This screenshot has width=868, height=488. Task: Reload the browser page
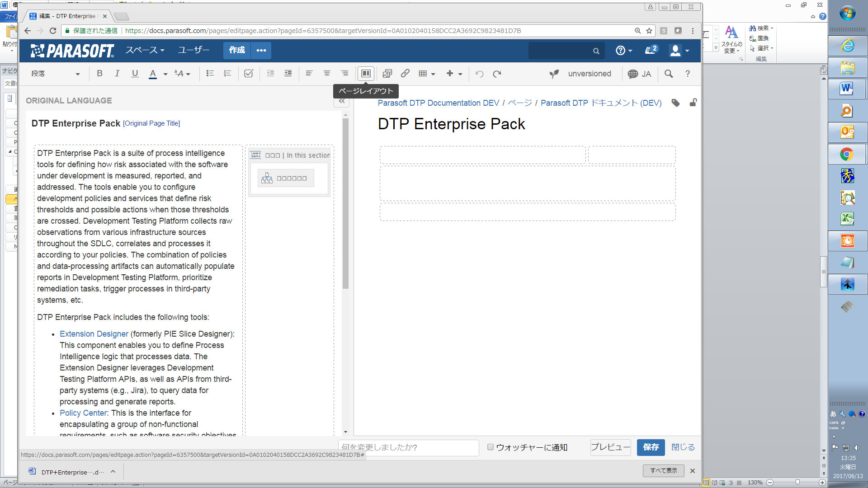click(53, 31)
